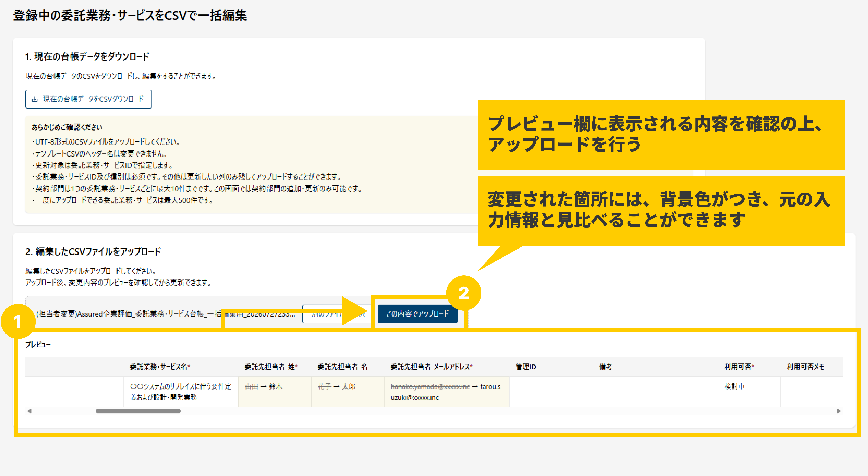Click the left scroll arrow of the preview table
This screenshot has width=868, height=476.
[30, 411]
